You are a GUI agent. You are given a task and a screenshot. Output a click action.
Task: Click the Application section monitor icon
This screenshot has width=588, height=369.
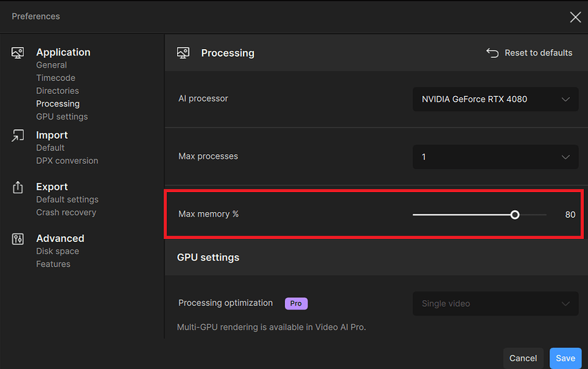(x=18, y=53)
